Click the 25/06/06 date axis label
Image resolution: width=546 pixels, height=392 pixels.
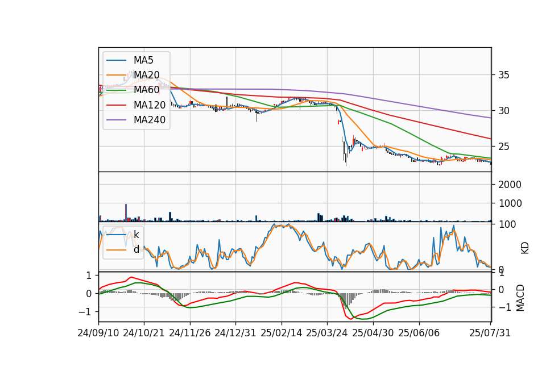coord(419,333)
